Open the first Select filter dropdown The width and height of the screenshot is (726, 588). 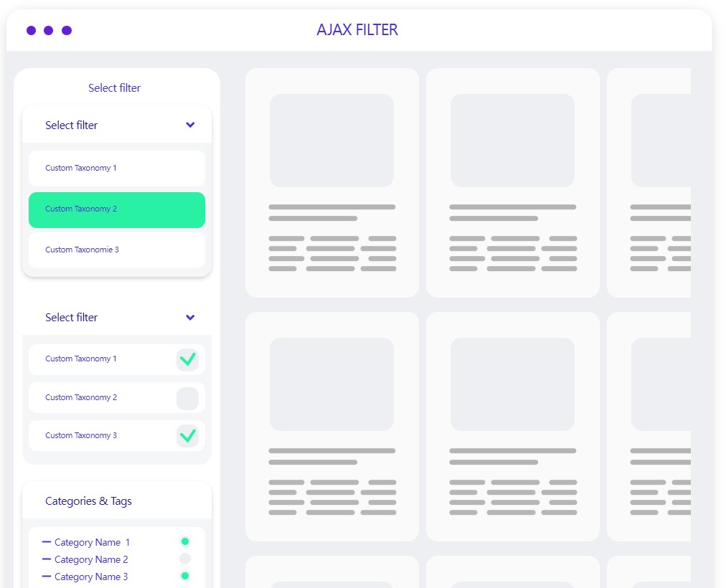pyautogui.click(x=117, y=125)
